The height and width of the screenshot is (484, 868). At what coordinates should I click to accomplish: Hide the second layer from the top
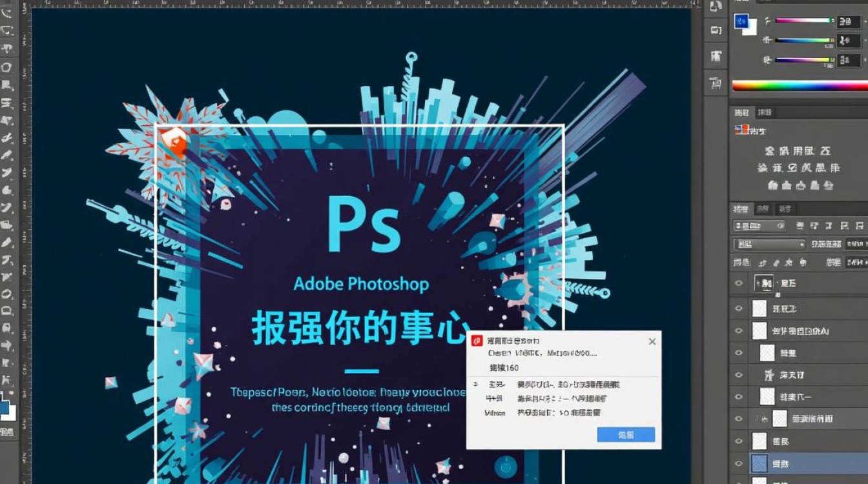(x=739, y=309)
